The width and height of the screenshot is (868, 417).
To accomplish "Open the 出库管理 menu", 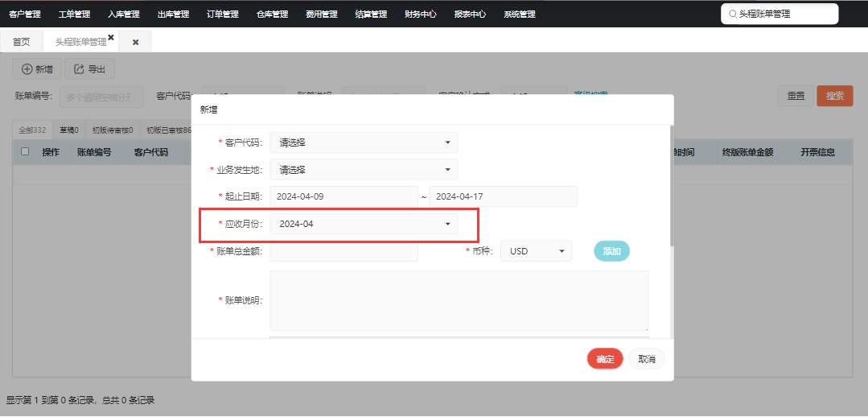I will pos(173,14).
